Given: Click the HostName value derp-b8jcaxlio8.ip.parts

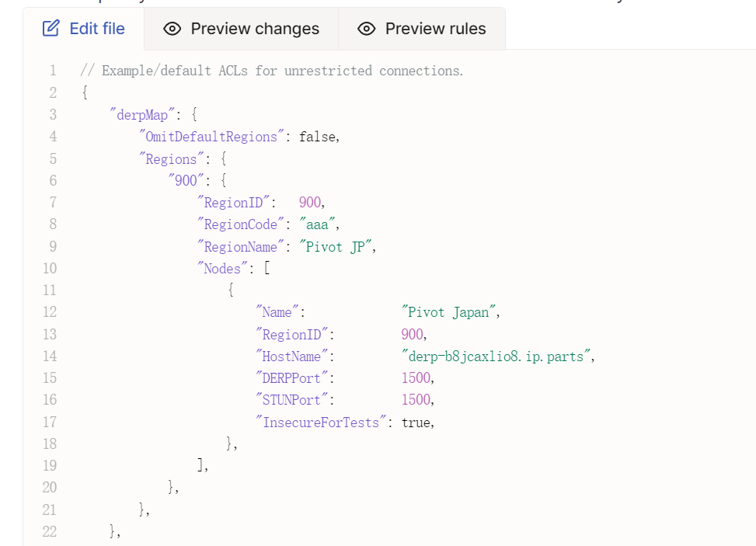Looking at the screenshot, I should (x=496, y=356).
